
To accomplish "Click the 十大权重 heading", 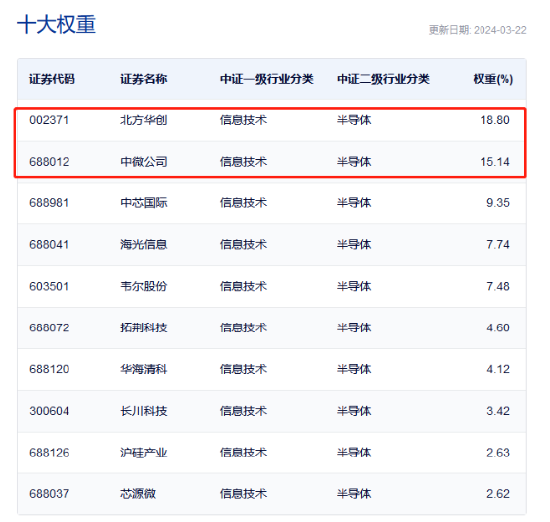I will tap(56, 25).
